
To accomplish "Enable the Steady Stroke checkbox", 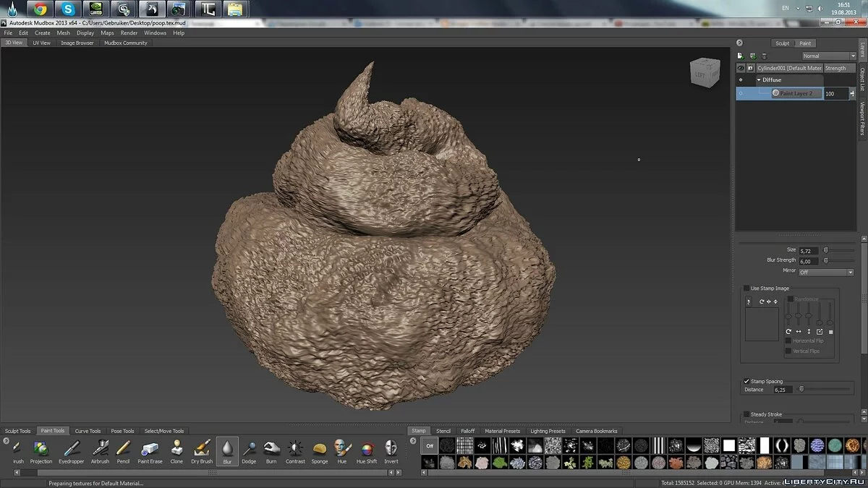I will pyautogui.click(x=747, y=414).
